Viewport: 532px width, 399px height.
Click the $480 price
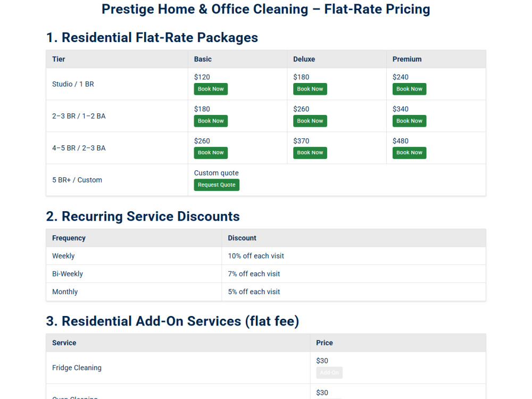pyautogui.click(x=401, y=141)
